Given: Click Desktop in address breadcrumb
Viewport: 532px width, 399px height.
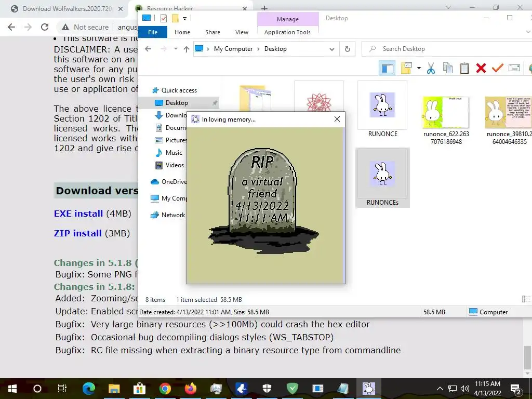Looking at the screenshot, I should (x=275, y=49).
